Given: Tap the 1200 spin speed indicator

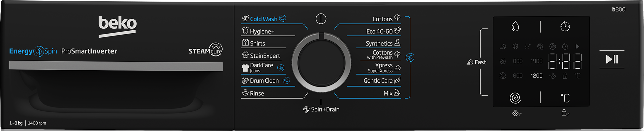Looking at the screenshot, I should [536, 76].
